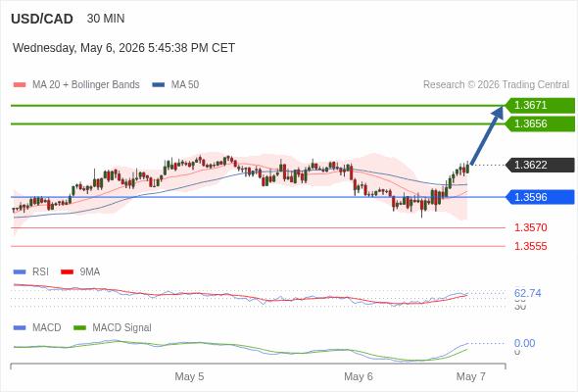The height and width of the screenshot is (392, 578).
Task: Click the 30 MIN timeframe label
Action: point(106,19)
